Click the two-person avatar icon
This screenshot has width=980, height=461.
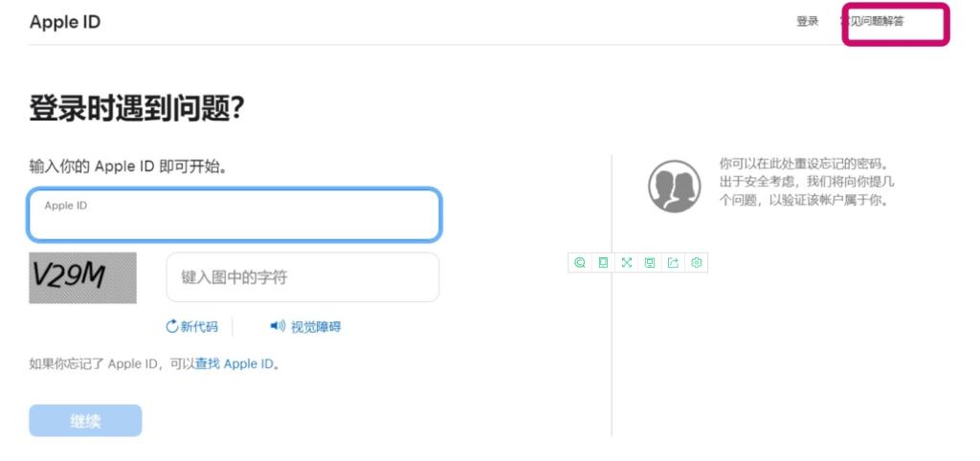click(675, 187)
